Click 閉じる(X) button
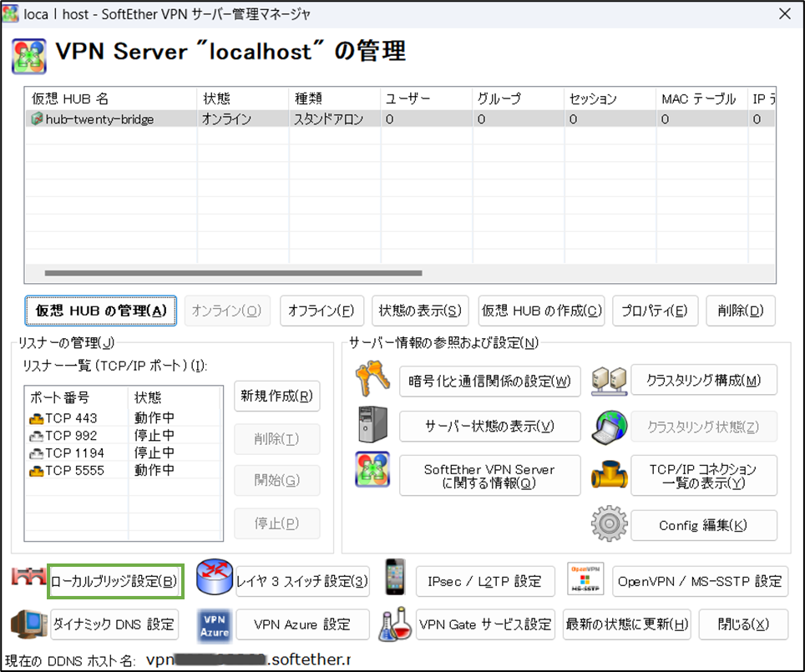The width and height of the screenshot is (805, 672). [x=743, y=624]
